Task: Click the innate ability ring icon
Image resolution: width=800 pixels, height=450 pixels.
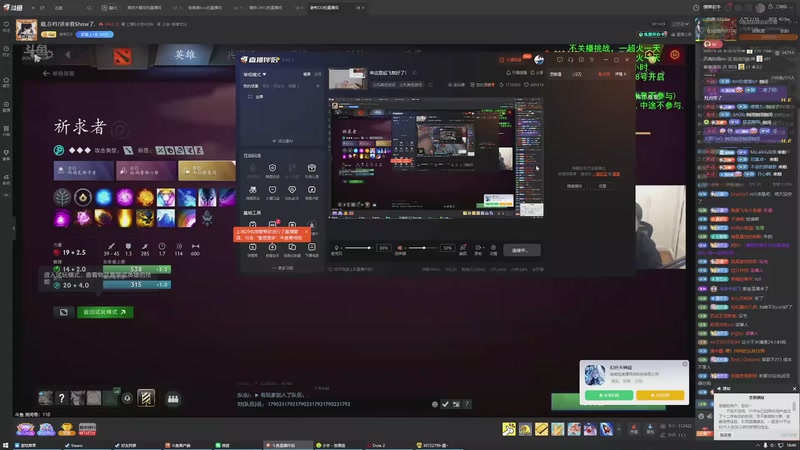Action: (83, 197)
